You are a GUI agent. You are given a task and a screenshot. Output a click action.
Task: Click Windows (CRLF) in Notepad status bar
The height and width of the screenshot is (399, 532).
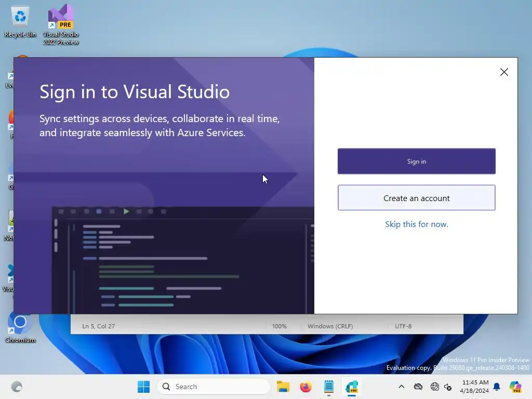[x=330, y=326]
